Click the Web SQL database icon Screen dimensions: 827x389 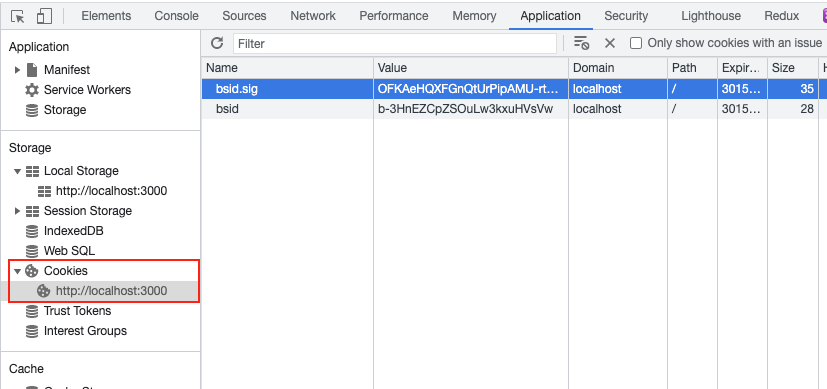coord(32,251)
